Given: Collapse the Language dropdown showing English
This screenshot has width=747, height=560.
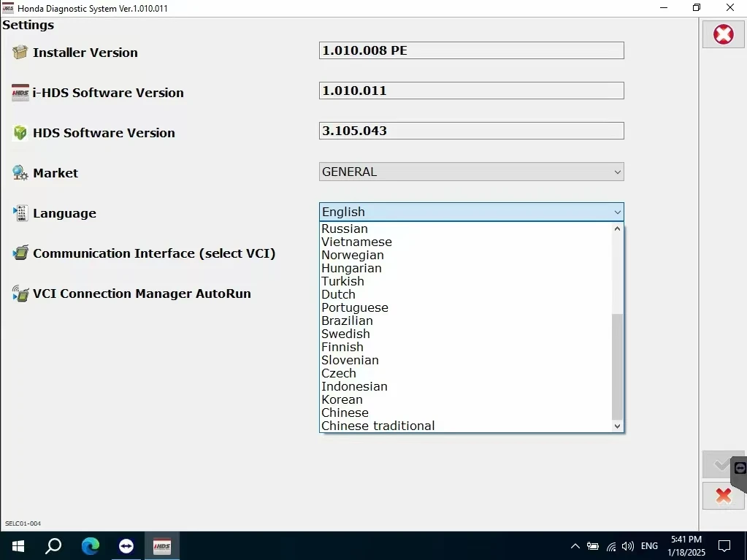Looking at the screenshot, I should [x=471, y=212].
